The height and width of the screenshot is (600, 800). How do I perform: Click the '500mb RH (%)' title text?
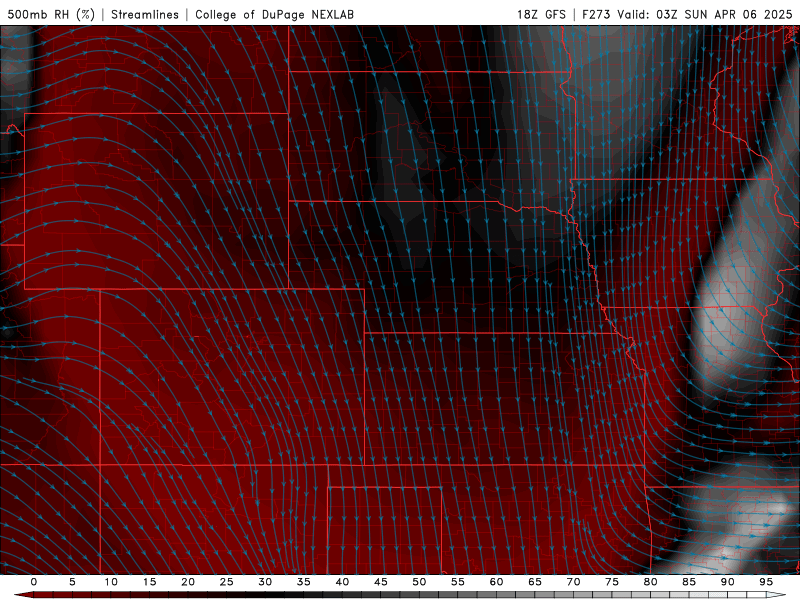[51, 14]
